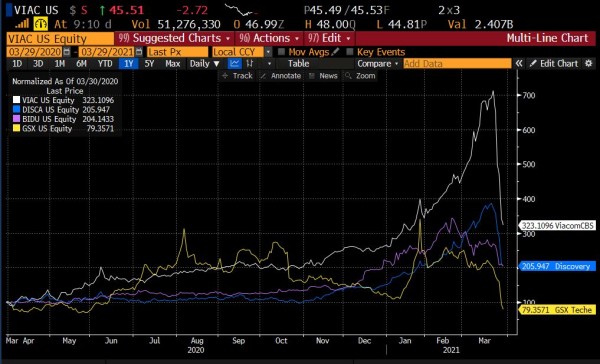Select the bar chart type icon
Image resolution: width=600 pixels, height=364 pixels.
(x=250, y=64)
